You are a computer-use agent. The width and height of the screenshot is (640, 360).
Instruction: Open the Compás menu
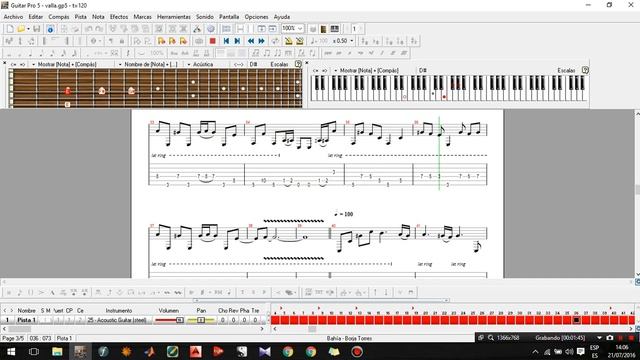[x=59, y=17]
